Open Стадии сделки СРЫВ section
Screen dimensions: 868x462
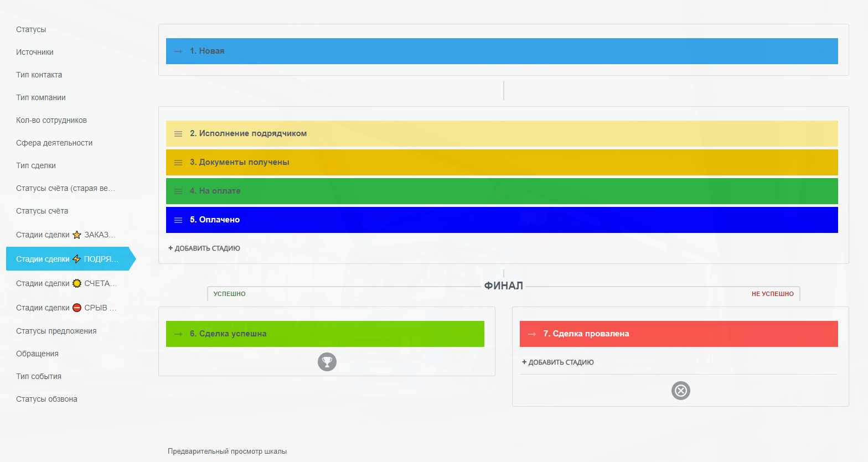(66, 308)
